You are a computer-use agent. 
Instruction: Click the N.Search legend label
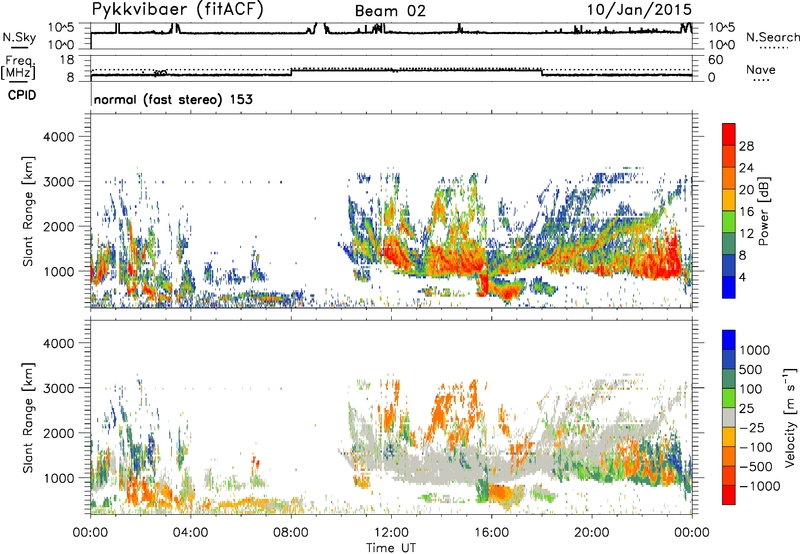(x=773, y=37)
